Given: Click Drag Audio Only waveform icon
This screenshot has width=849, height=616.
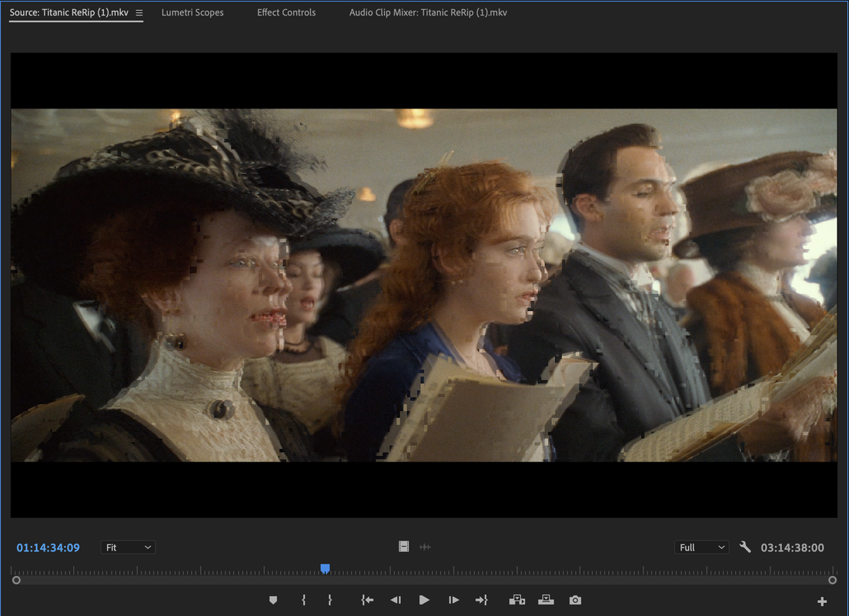Looking at the screenshot, I should click(x=425, y=547).
